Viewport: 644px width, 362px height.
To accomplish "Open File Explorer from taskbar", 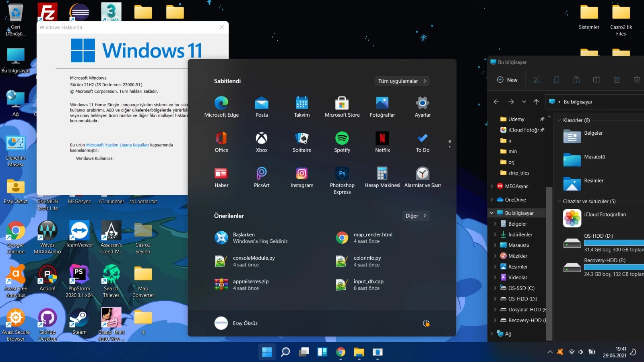I will [x=359, y=352].
